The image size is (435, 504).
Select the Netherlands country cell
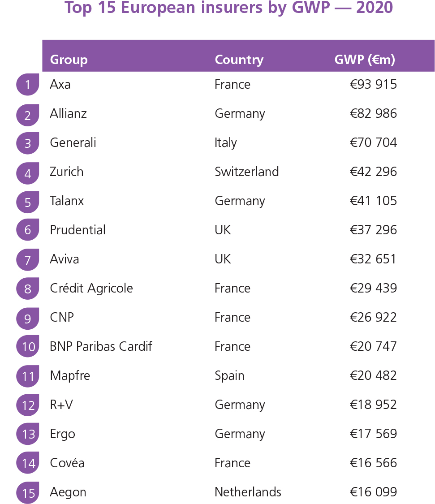248,492
